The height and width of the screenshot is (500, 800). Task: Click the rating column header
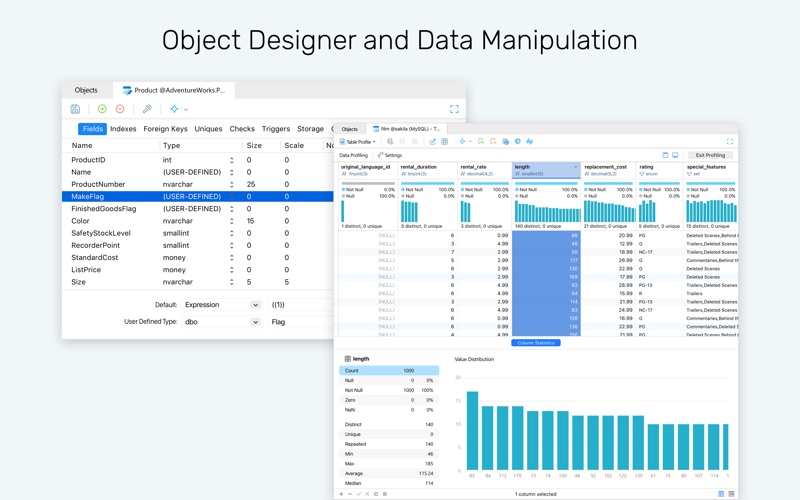(659, 170)
